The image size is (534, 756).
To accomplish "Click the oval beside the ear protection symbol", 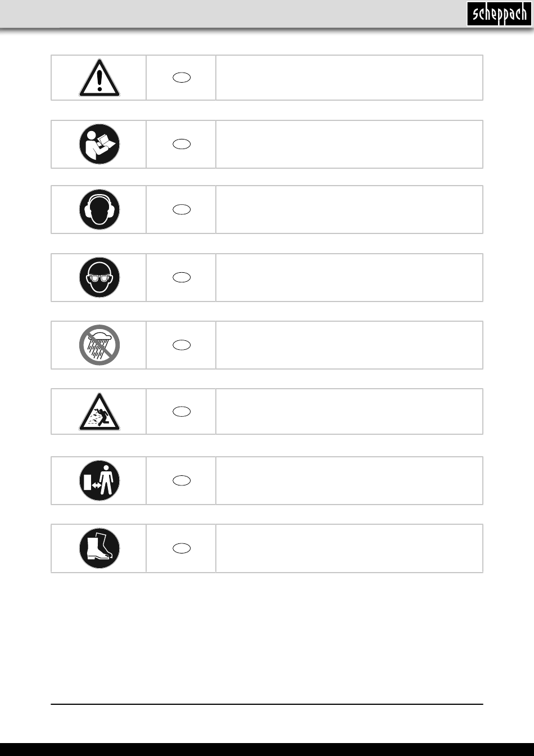I will [182, 209].
